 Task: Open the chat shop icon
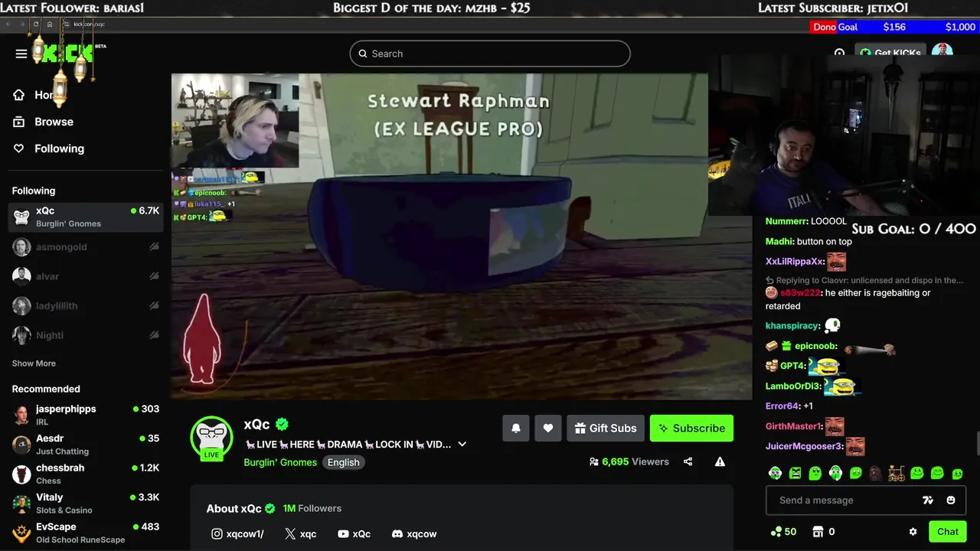[x=818, y=532]
